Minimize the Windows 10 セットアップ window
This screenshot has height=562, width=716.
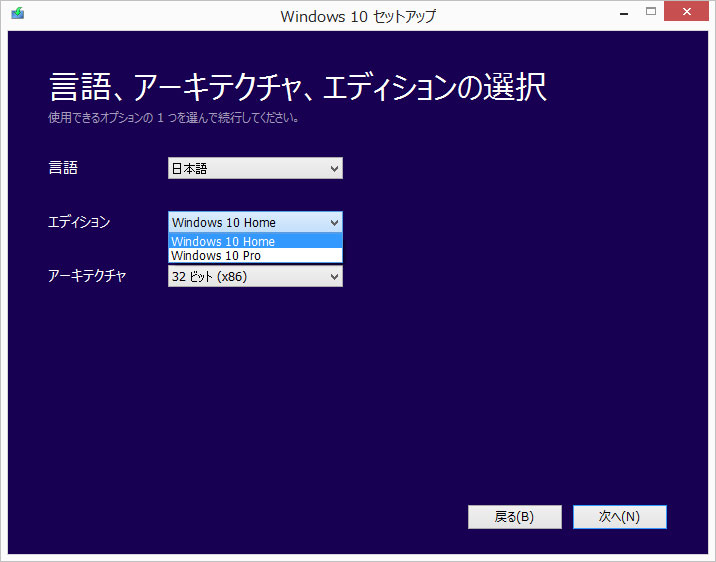(x=624, y=13)
